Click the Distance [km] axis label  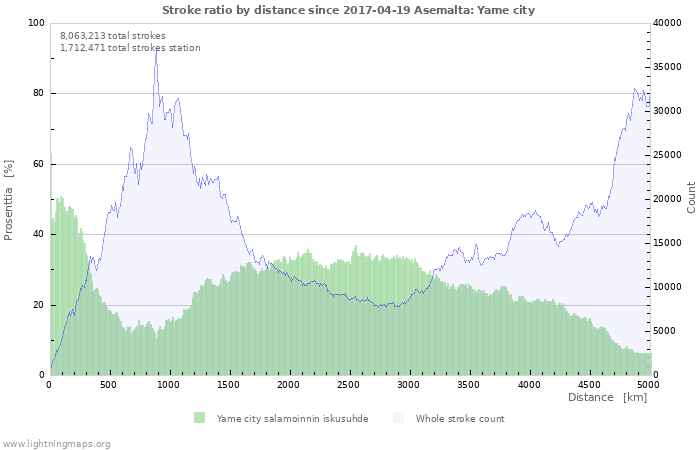[607, 398]
